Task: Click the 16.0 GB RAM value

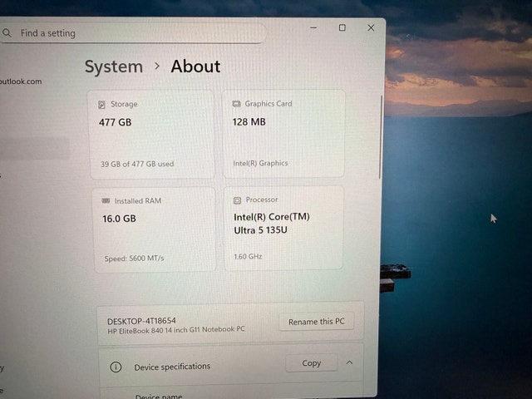Action: point(119,219)
